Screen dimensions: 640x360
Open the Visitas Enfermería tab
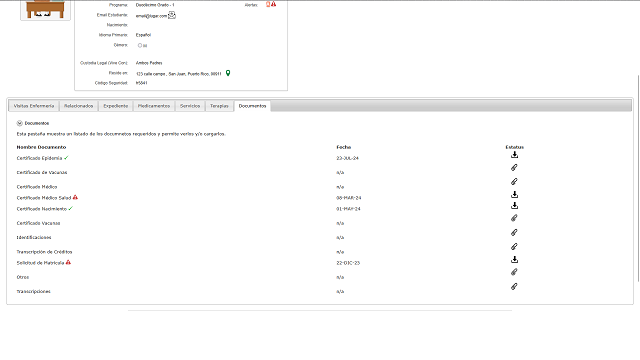[34, 106]
